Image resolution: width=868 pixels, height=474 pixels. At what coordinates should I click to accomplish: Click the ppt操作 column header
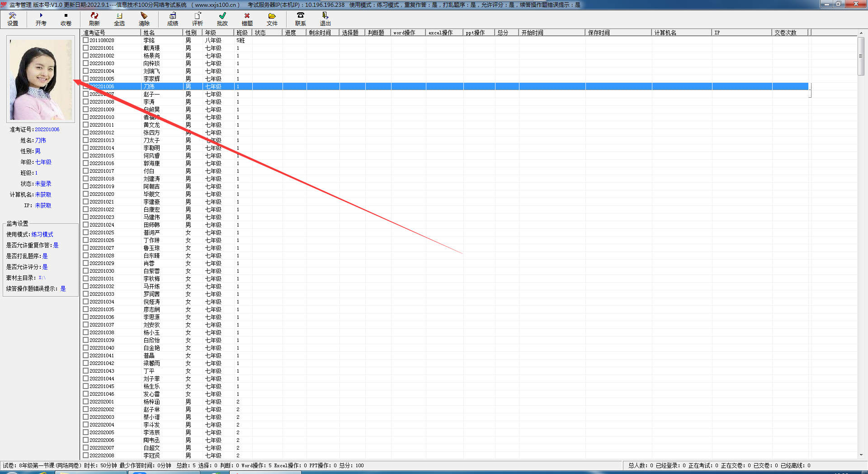coord(479,33)
